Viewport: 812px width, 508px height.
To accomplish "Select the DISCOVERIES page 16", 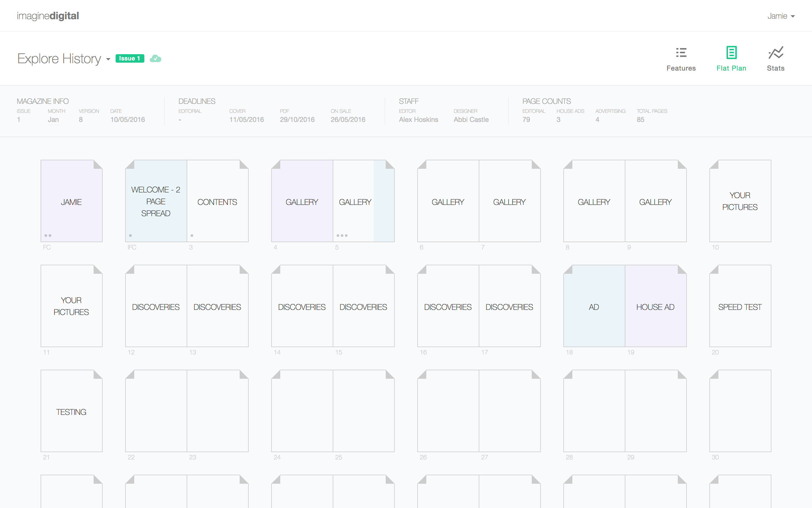I will pos(448,306).
